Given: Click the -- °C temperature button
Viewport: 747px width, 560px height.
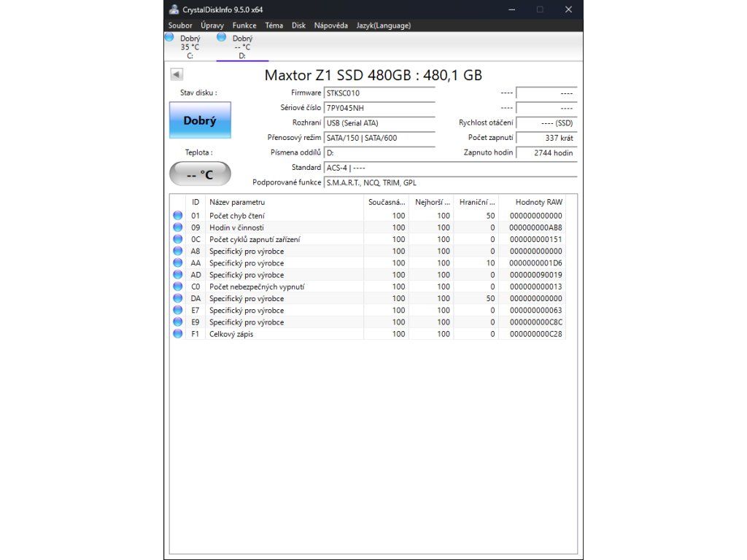Looking at the screenshot, I should [200, 174].
